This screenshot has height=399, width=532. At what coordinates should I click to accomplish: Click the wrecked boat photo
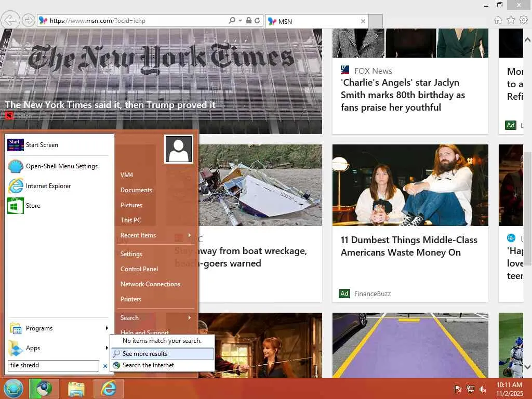260,185
